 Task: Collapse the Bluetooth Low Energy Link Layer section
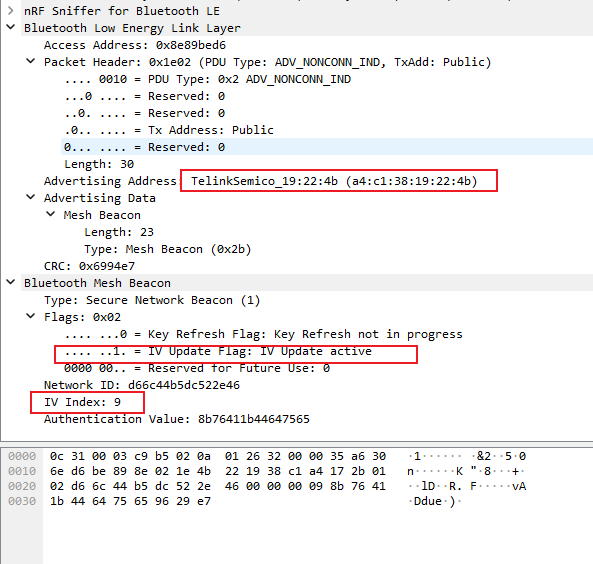[x=11, y=27]
